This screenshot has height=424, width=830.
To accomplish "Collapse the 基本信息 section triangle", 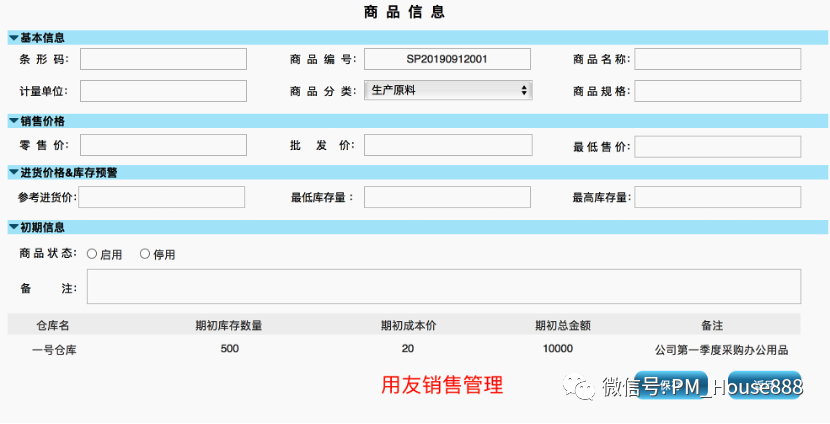I will point(13,38).
